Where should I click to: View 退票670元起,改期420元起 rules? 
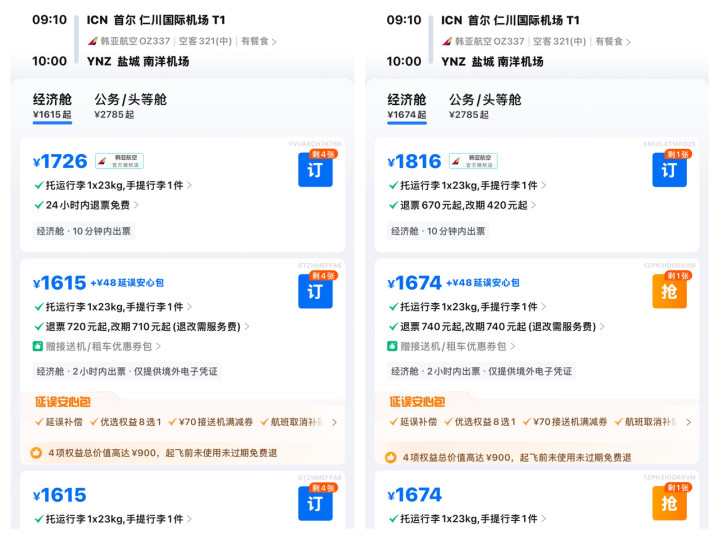pyautogui.click(x=462, y=205)
